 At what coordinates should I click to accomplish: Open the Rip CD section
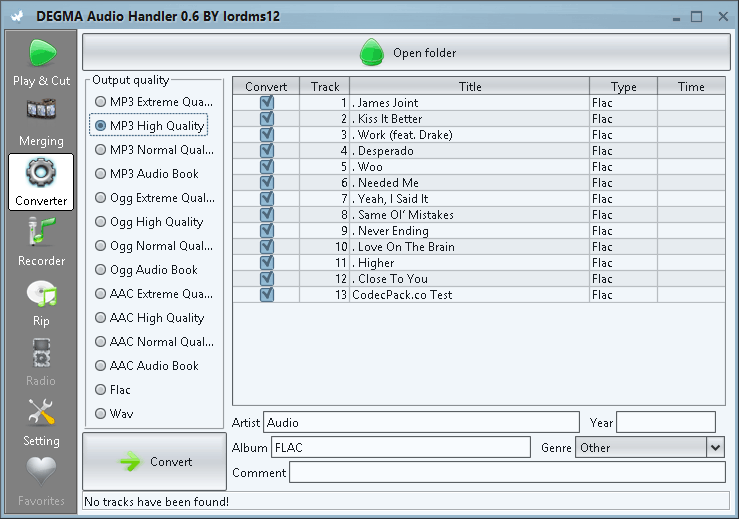point(41,303)
